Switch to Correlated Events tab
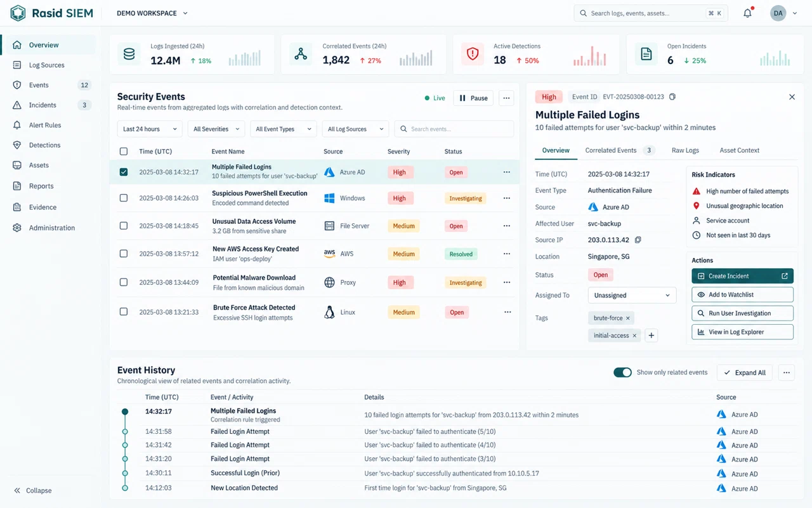The width and height of the screenshot is (812, 508). 619,150
